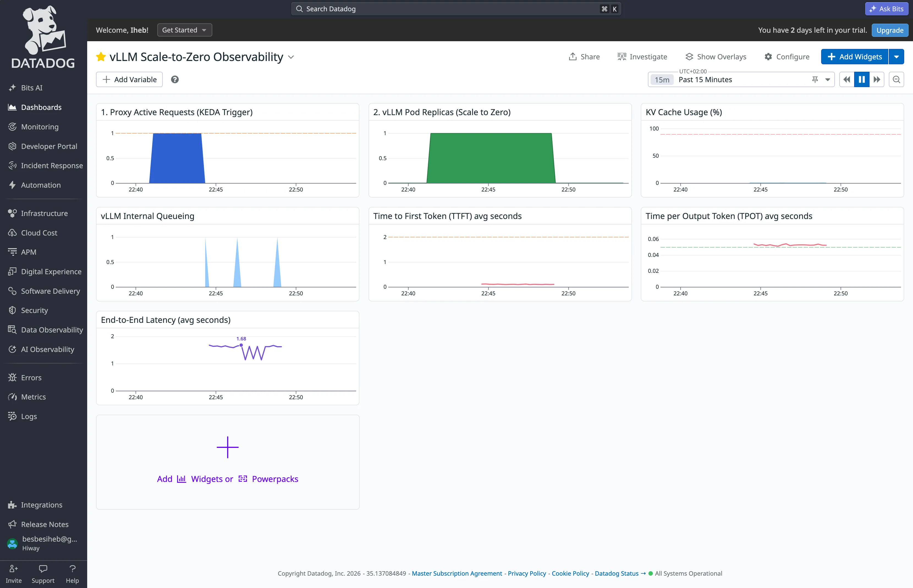Open Cookie Policy link

[x=570, y=573]
